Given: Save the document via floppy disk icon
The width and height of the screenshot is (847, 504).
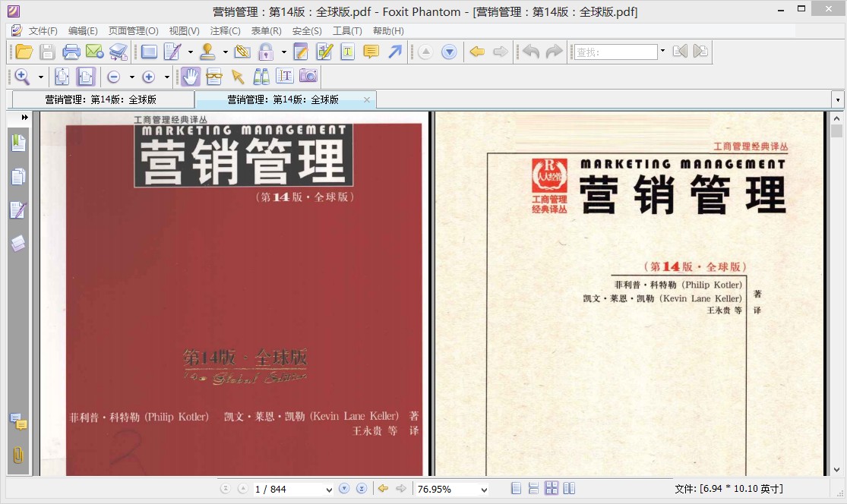Looking at the screenshot, I should pyautogui.click(x=48, y=52).
